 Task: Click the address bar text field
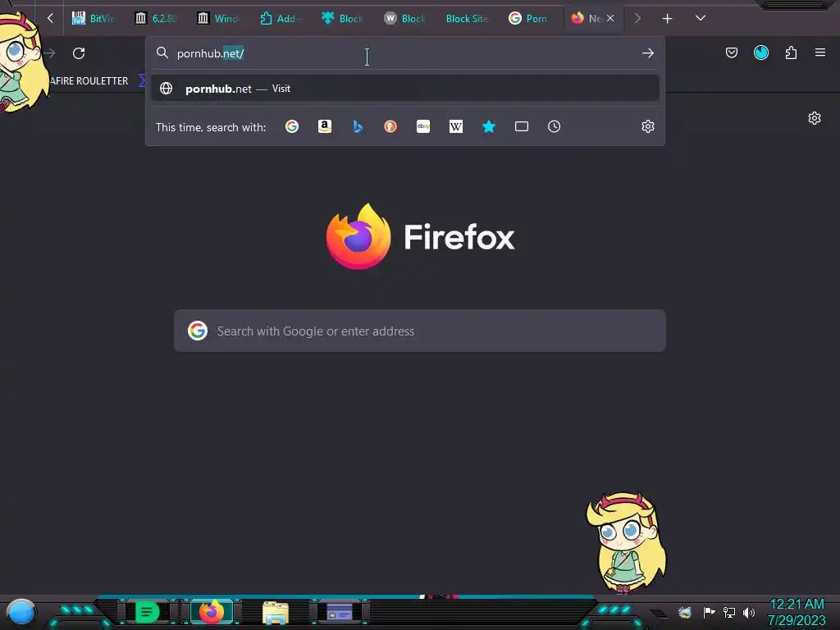tap(405, 53)
